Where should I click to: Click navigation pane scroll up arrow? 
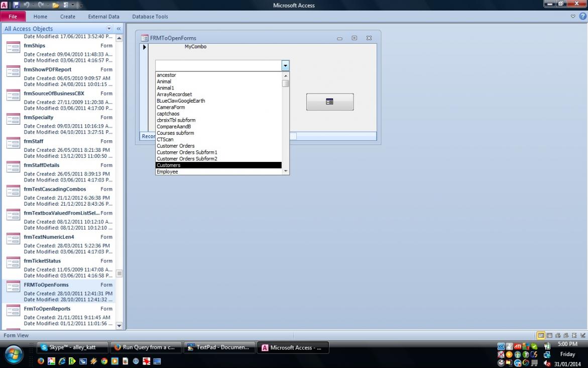coord(119,38)
